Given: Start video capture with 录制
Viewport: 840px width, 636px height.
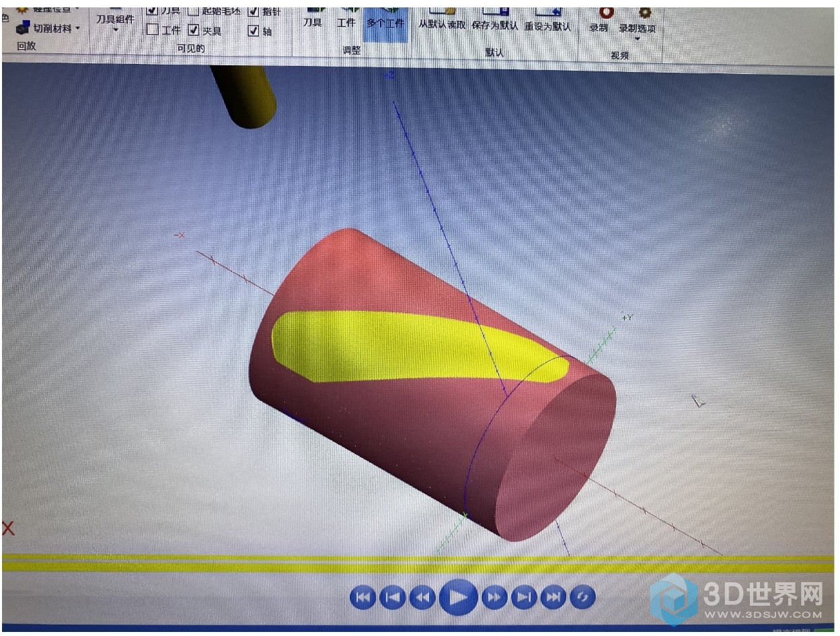Looking at the screenshot, I should click(599, 20).
